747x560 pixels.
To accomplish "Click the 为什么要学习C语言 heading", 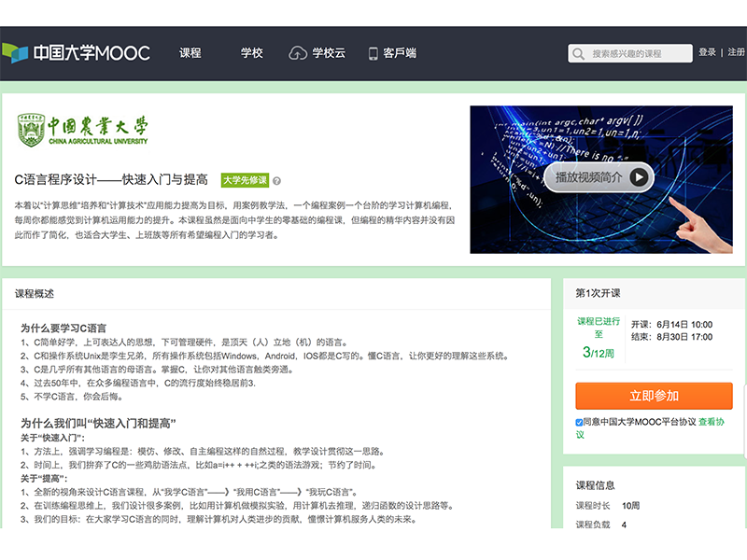I will (63, 329).
